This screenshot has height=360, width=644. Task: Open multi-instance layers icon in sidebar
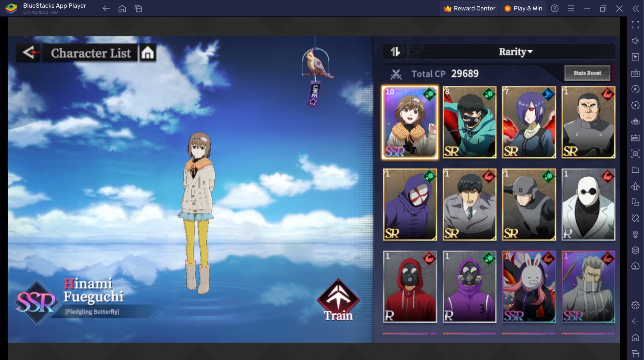(635, 250)
